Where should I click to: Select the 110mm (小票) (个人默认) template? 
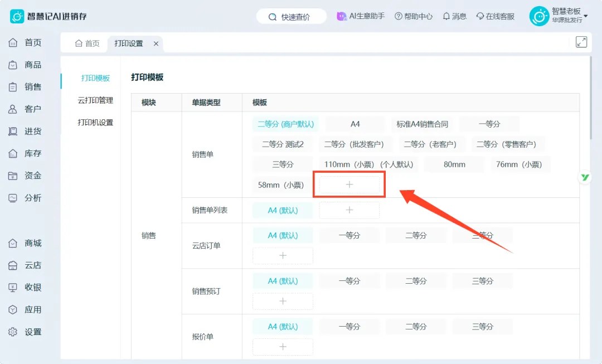[368, 164]
